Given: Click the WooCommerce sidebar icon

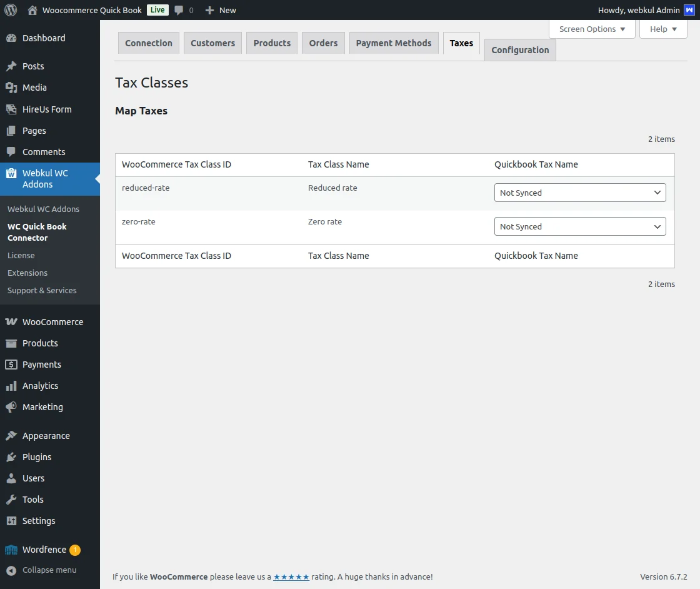Looking at the screenshot, I should point(13,321).
